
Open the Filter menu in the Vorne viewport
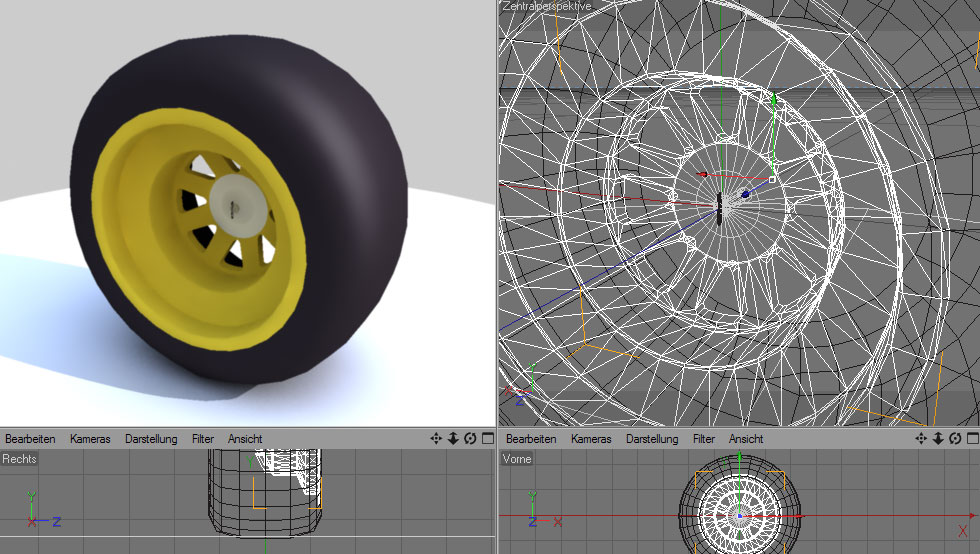click(704, 439)
